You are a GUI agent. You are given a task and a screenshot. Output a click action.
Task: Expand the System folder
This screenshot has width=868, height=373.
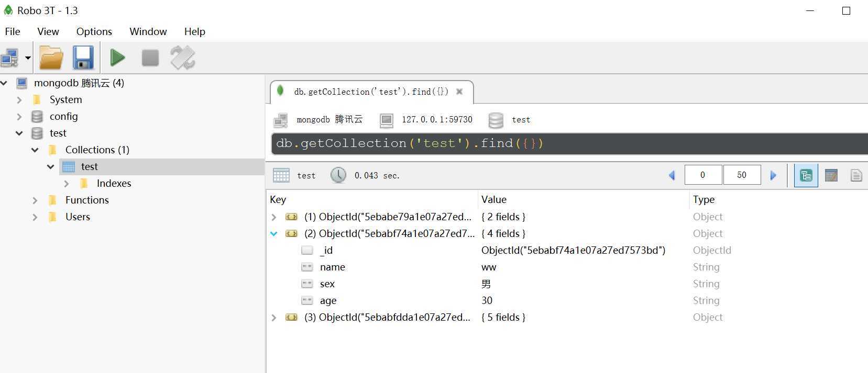point(19,99)
